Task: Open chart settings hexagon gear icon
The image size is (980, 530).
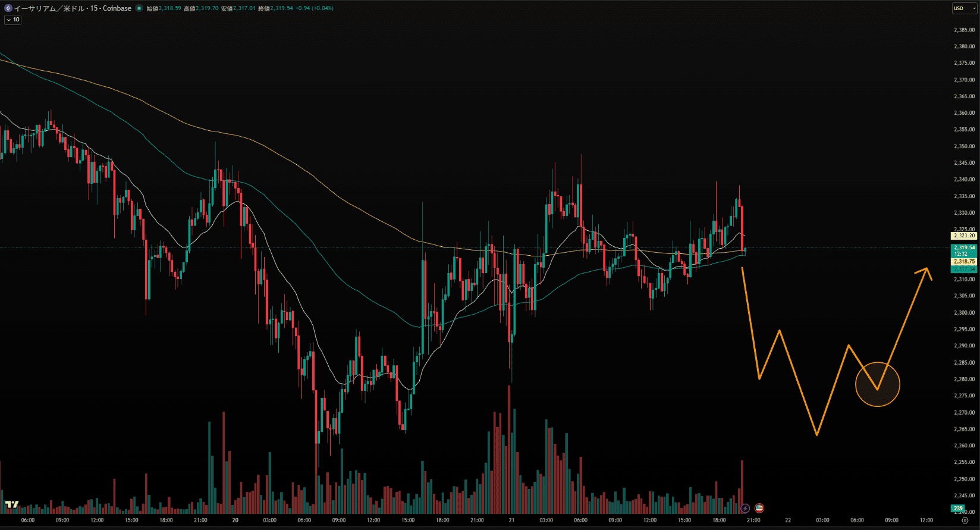Action: click(965, 520)
